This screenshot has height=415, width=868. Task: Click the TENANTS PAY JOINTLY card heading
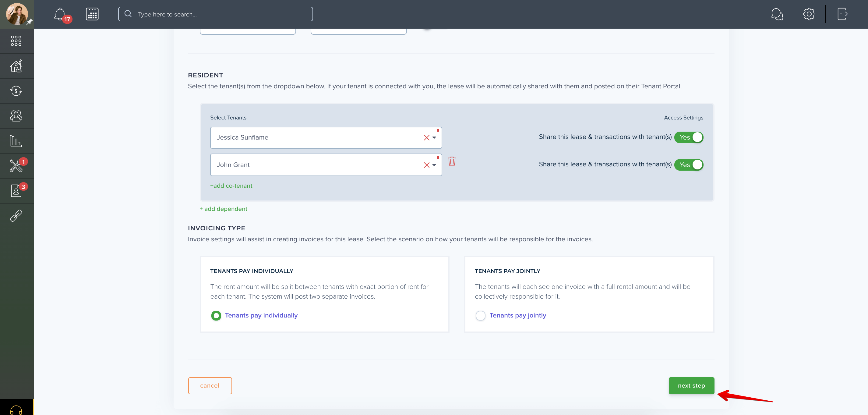[507, 271]
